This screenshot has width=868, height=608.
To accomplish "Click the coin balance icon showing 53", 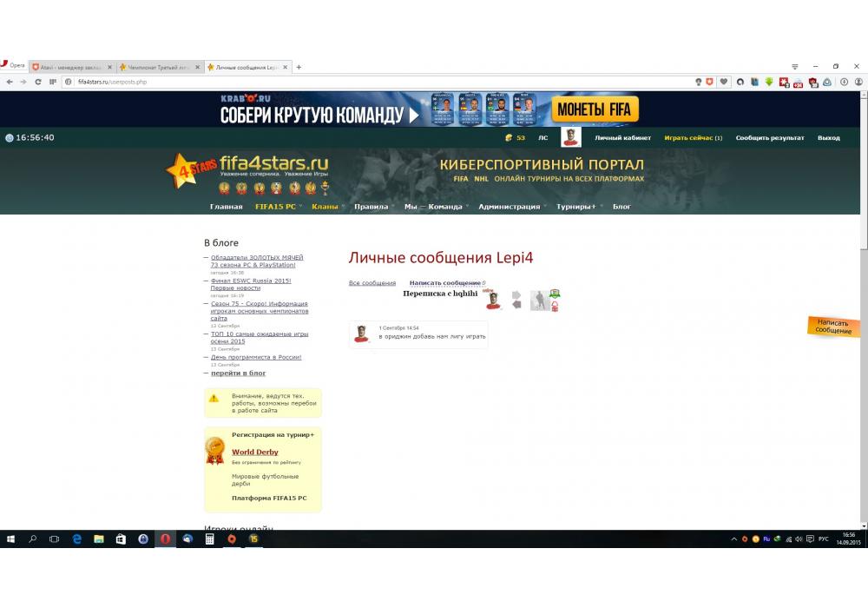I will point(509,138).
